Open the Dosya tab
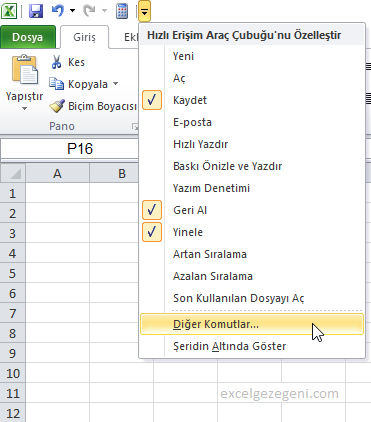 (28, 37)
